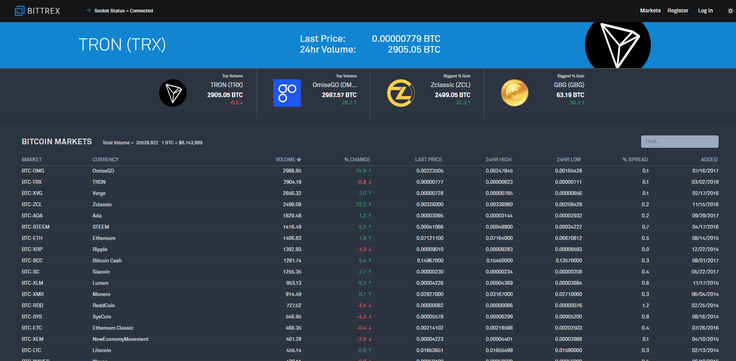Screen dimensions: 736x361
Task: Open the BTC-OMG market row
Action: click(369, 171)
